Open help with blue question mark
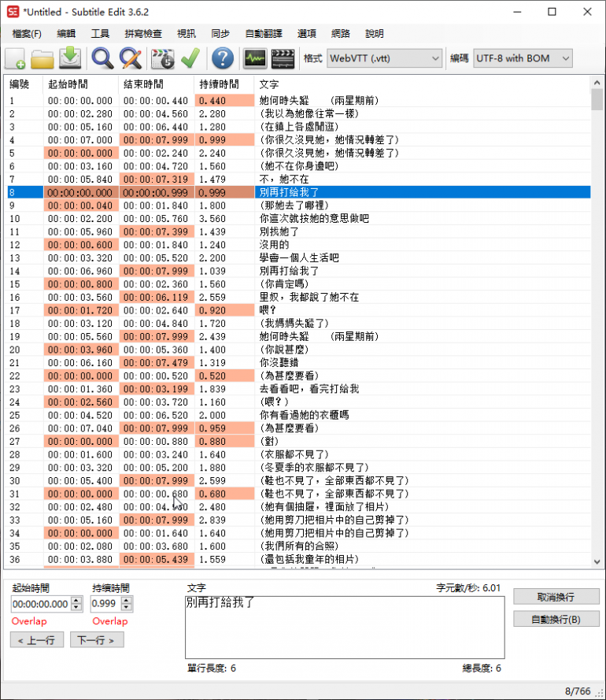The height and width of the screenshot is (700, 606). tap(223, 58)
